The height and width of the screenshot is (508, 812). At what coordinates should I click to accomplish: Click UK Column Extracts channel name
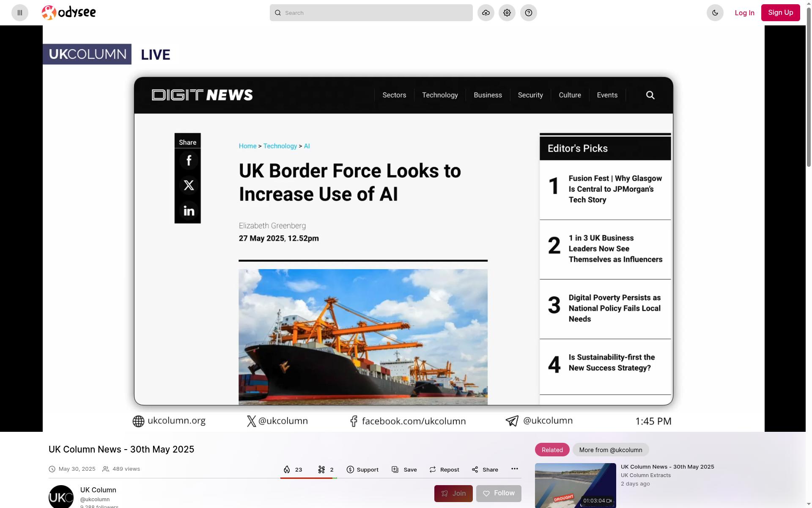645,475
